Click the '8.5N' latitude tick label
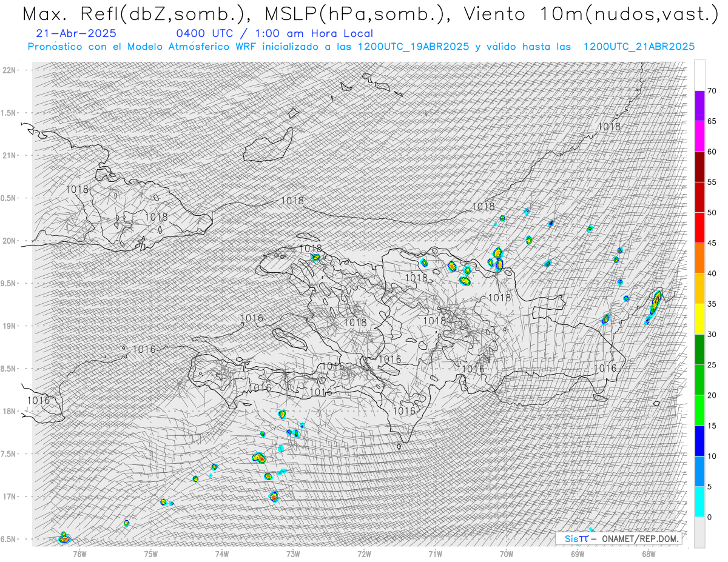The image size is (728, 562). [x=9, y=369]
